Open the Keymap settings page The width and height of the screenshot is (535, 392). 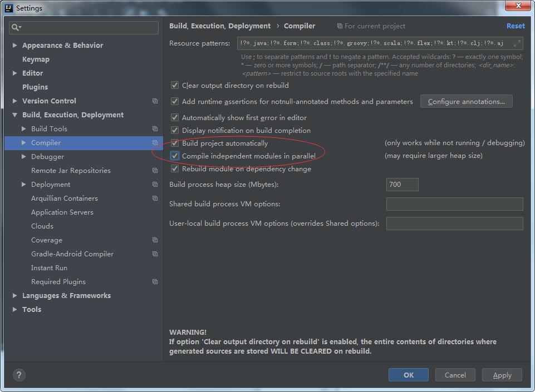(x=36, y=59)
